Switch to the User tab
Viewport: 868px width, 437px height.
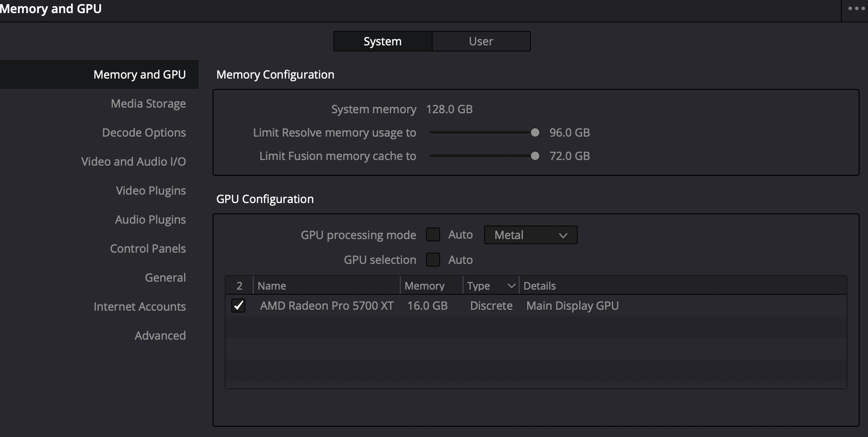pos(481,41)
